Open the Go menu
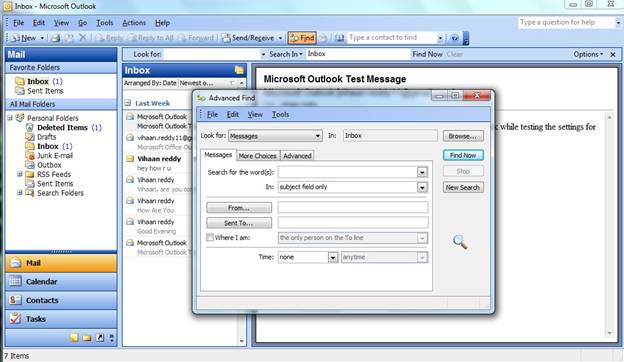The image size is (624, 362). 82,23
